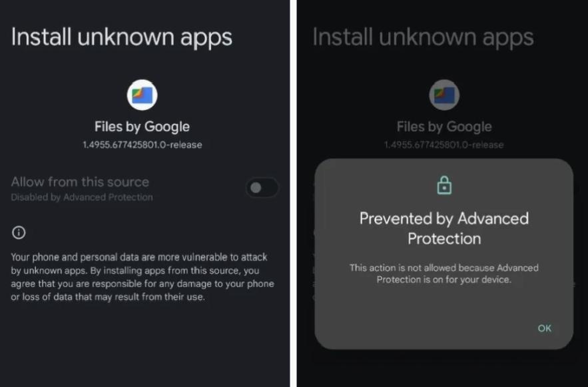The width and height of the screenshot is (588, 387).
Task: Click the Disabled by Advanced Protection subtitle
Action: [82, 197]
